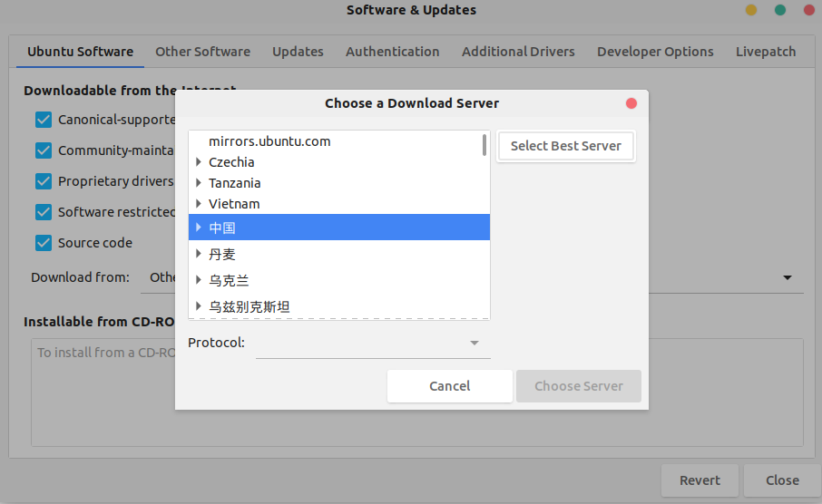This screenshot has width=822, height=504.
Task: Switch to the Developer Options tab
Action: [655, 52]
